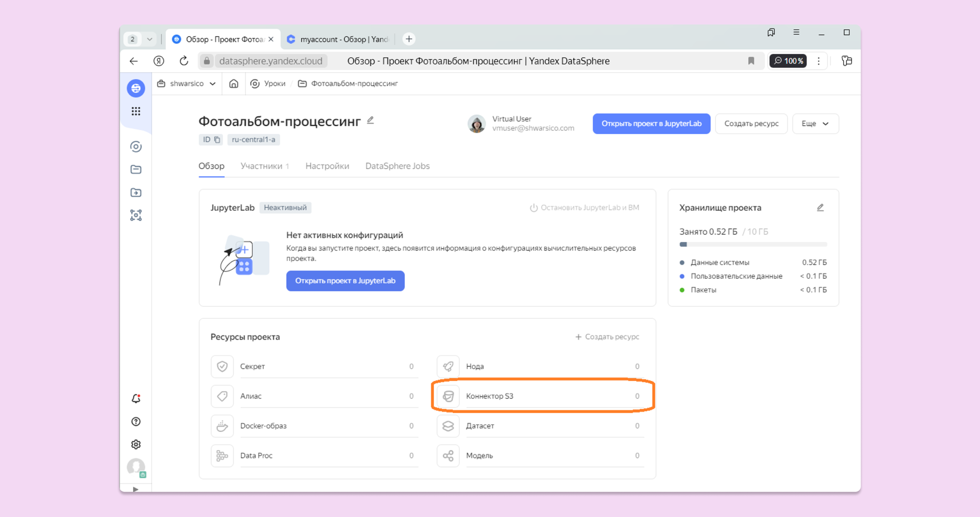Click the Алиас tag icon
The width and height of the screenshot is (980, 517).
point(222,396)
